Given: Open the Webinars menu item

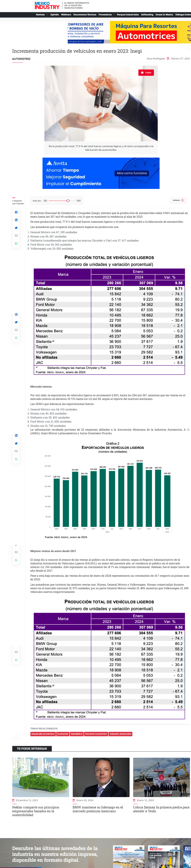Looking at the screenshot, I should 66,15.
